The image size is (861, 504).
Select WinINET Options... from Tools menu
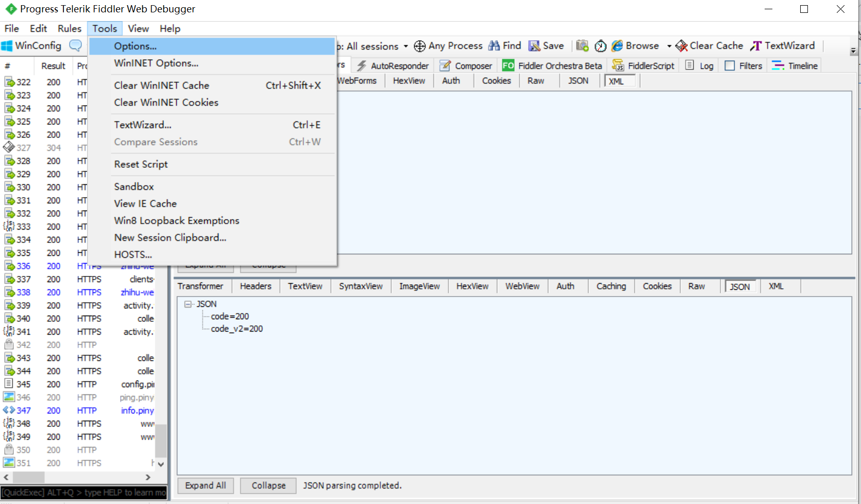click(212, 63)
